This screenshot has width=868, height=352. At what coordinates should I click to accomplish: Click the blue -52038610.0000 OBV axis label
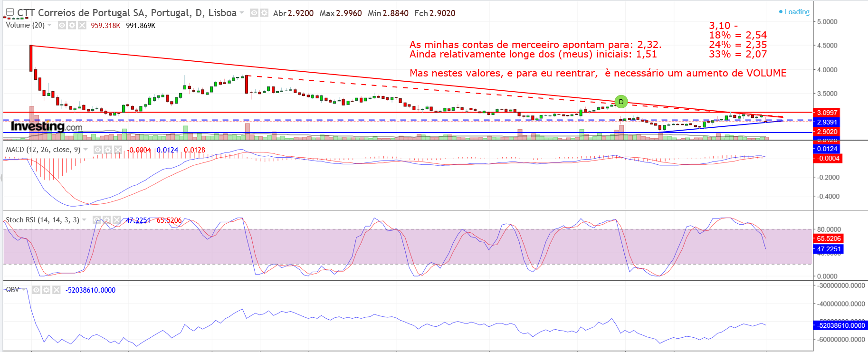[x=841, y=325]
